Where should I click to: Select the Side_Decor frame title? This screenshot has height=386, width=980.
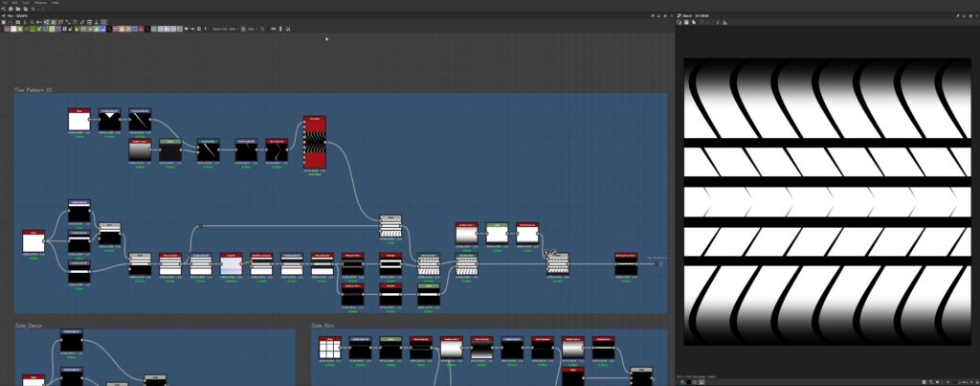[x=28, y=326]
